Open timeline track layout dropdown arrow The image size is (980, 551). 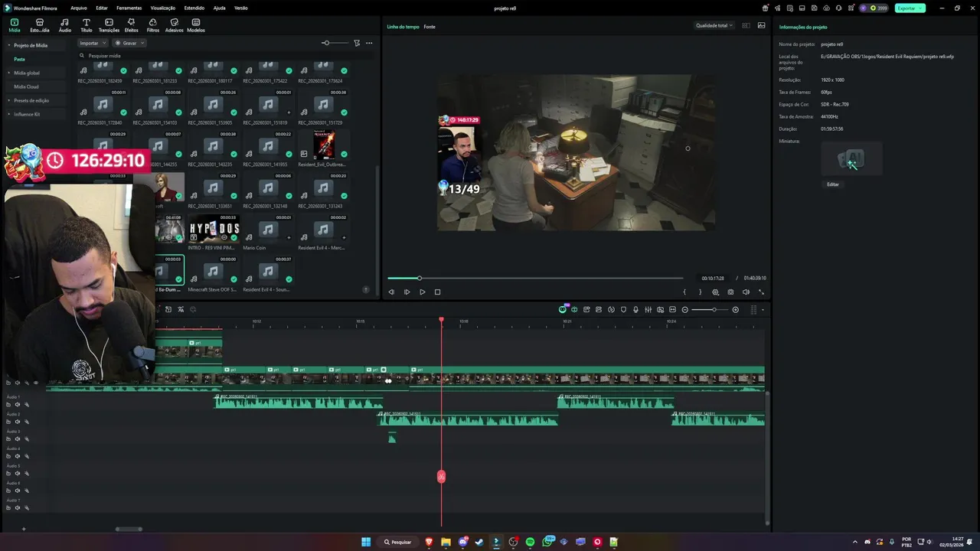[x=763, y=310]
